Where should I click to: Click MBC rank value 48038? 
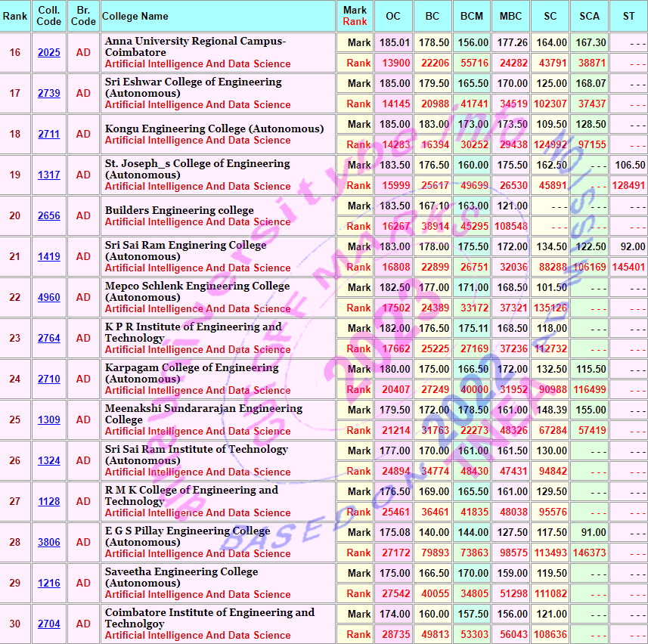point(513,512)
